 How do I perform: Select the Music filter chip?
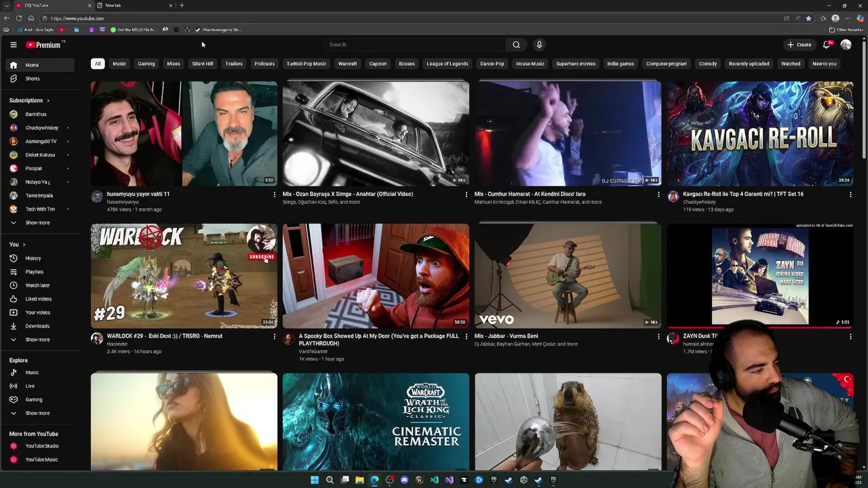[x=119, y=64]
